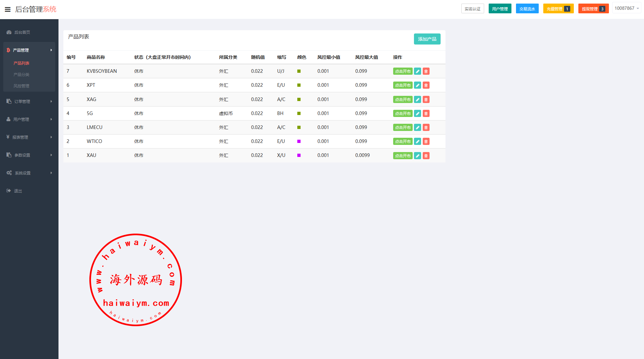Click edit pencil icon for XAU row
644x359 pixels.
click(x=418, y=156)
